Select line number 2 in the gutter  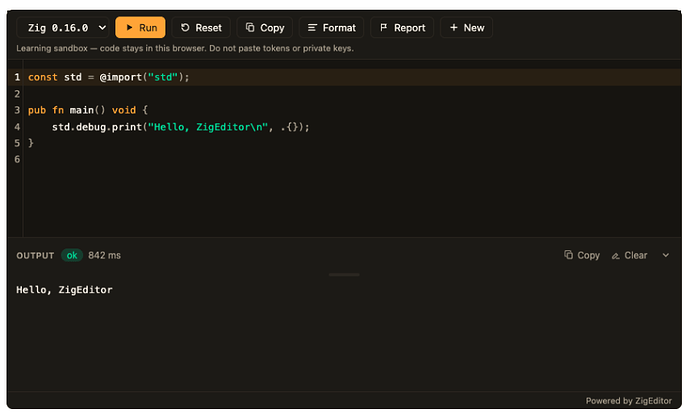coord(17,94)
